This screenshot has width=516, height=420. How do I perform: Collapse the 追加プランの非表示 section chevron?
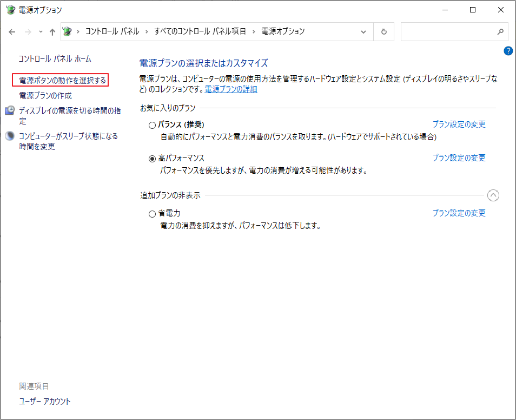[493, 195]
